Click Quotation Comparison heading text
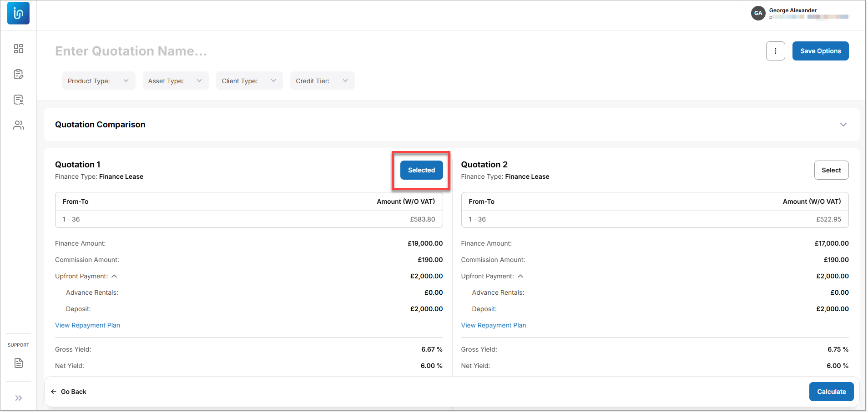The image size is (868, 413). point(100,125)
